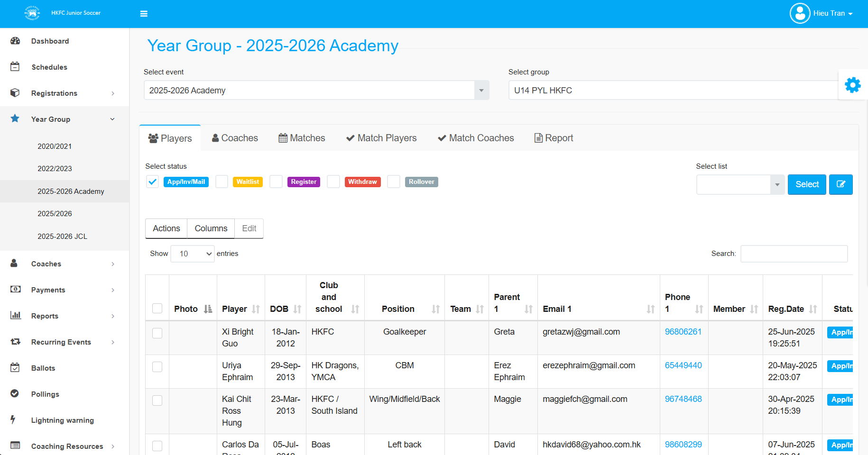Click the blue Select button
Viewport: 868px width, 455px height.
807,184
